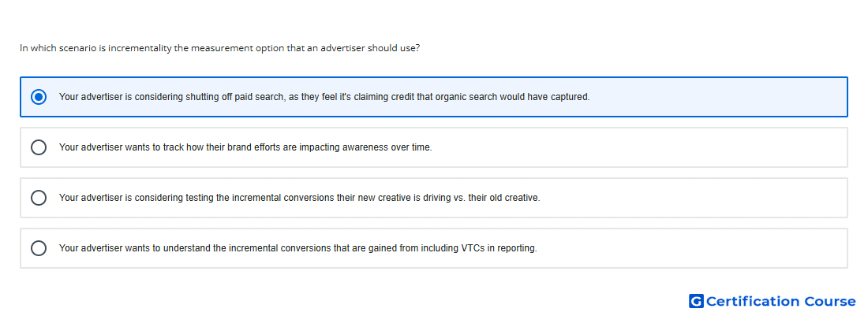Viewport: 868px width, 316px height.
Task: Click the third answer card's empty area
Action: [x=692, y=198]
